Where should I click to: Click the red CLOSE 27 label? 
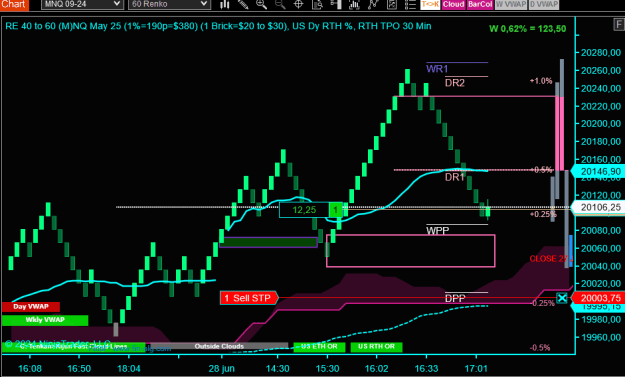549,259
